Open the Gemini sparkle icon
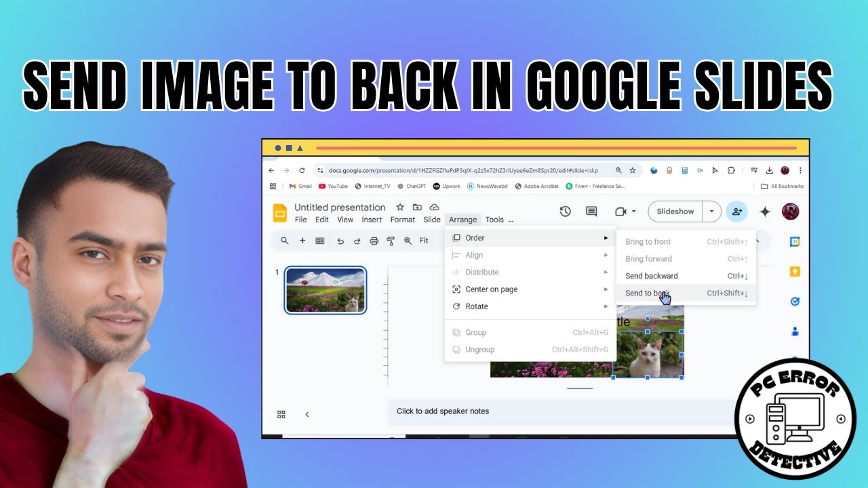The width and height of the screenshot is (868, 488). coord(765,211)
